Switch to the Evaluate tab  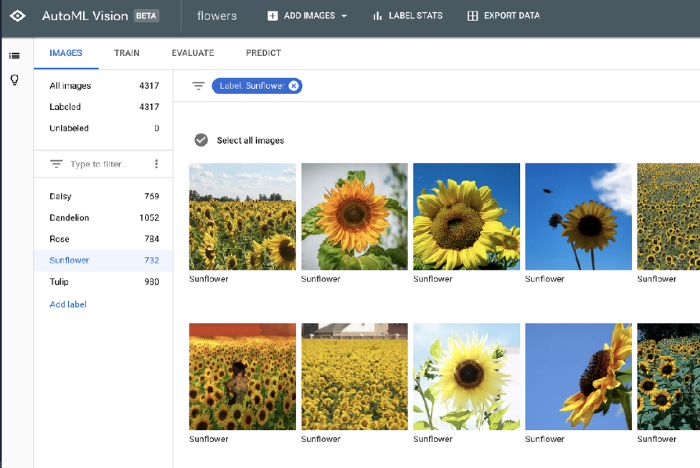click(x=193, y=53)
